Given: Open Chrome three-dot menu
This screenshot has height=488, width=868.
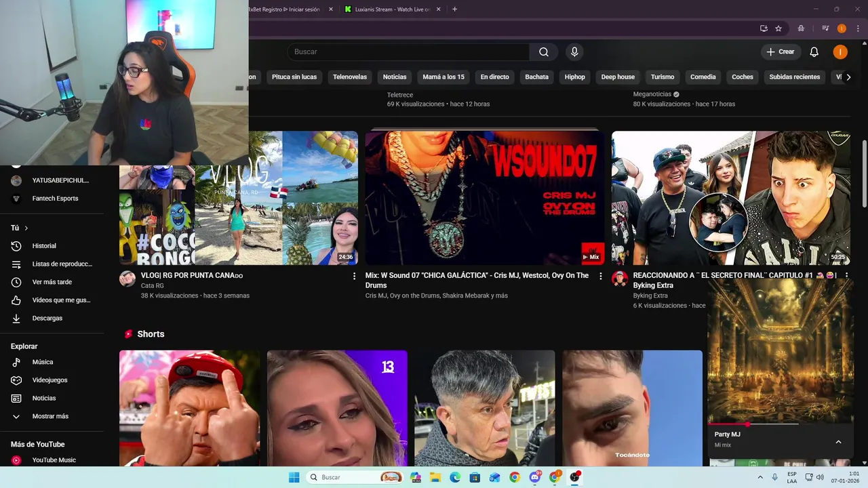Looking at the screenshot, I should [x=857, y=28].
